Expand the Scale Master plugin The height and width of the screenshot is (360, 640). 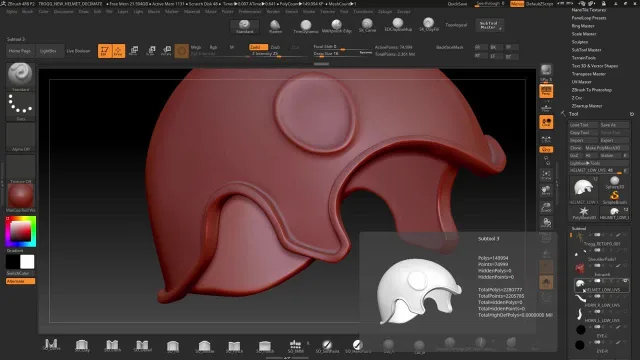pos(584,34)
